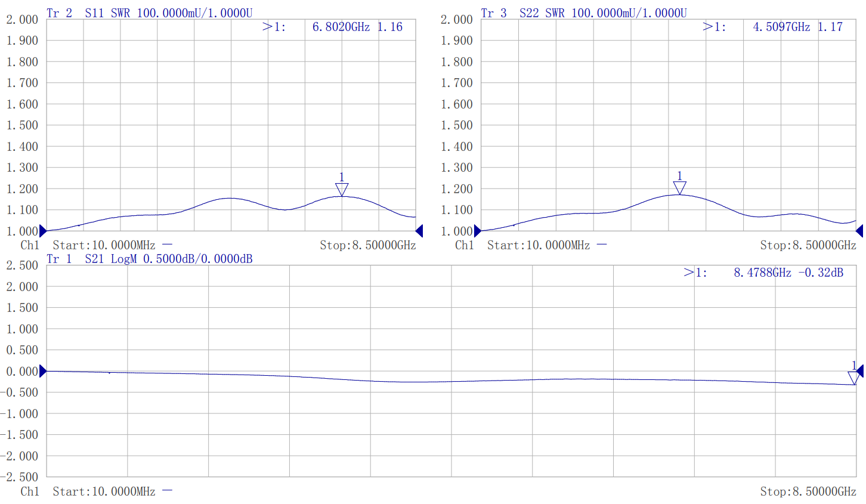This screenshot has width=866, height=504.
Task: Click right reference arrow of S22 plot
Action: point(859,231)
